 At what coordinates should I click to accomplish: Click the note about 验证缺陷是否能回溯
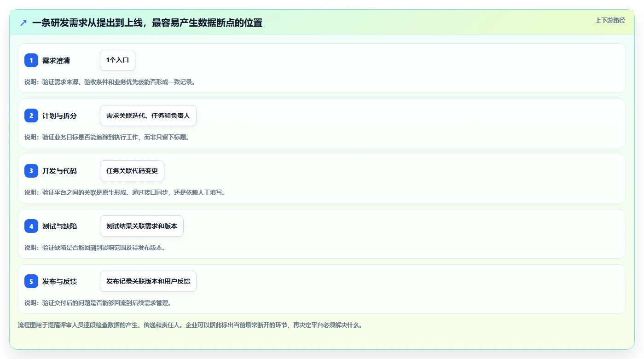click(95, 248)
